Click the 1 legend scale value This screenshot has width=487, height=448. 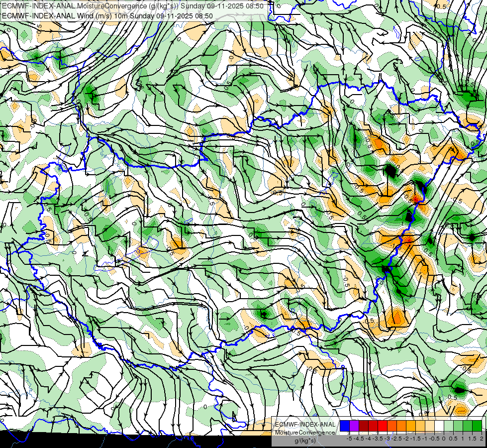click(463, 439)
